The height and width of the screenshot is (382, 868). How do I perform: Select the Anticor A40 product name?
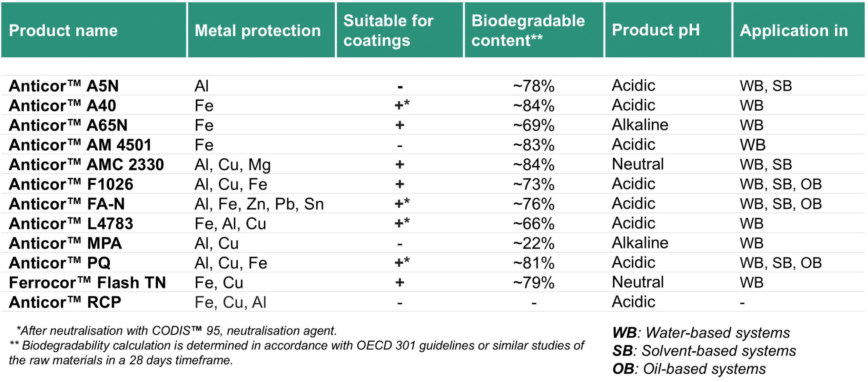coord(62,105)
